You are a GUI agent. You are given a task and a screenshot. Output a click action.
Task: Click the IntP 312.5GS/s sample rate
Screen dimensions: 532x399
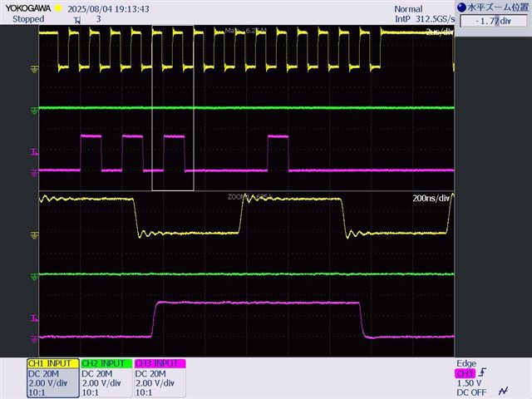(425, 19)
